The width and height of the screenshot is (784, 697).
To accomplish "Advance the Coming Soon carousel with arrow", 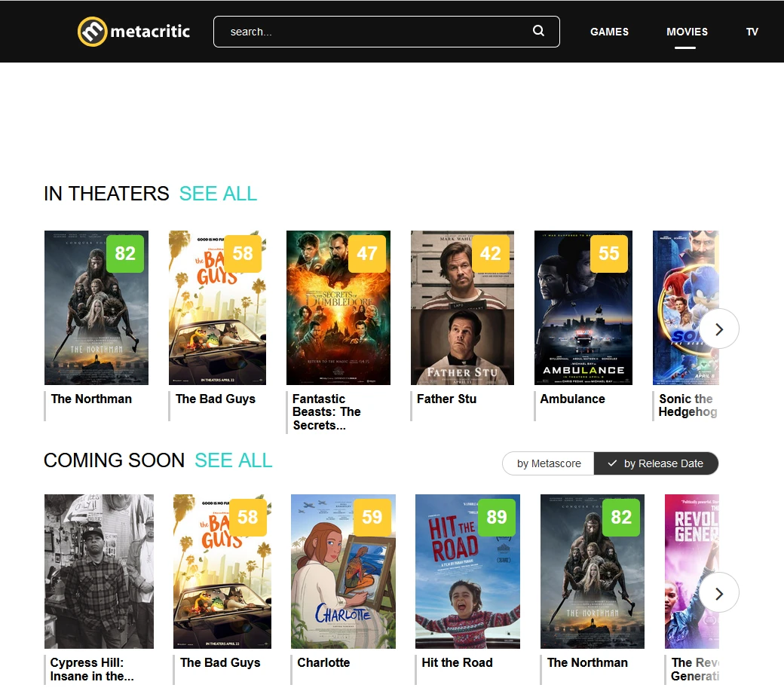I will coord(718,592).
